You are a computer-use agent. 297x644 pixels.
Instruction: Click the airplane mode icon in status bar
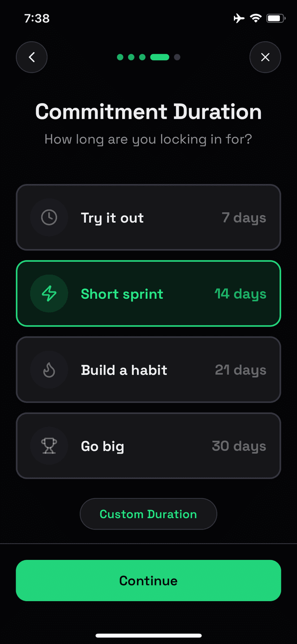coord(239,18)
